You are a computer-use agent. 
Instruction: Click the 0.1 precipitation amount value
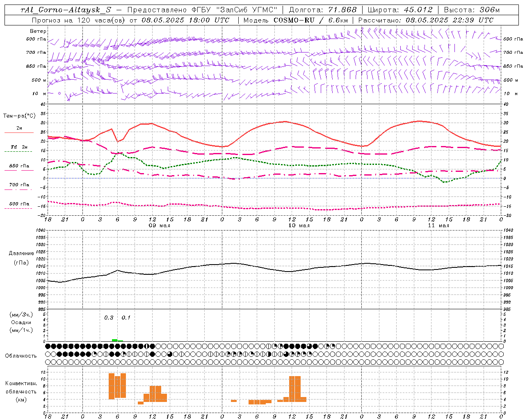tap(126, 317)
